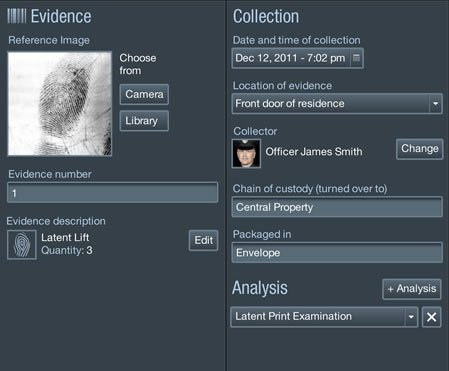Remove Latent Print Examination with X icon
The image size is (449, 371).
(x=431, y=317)
